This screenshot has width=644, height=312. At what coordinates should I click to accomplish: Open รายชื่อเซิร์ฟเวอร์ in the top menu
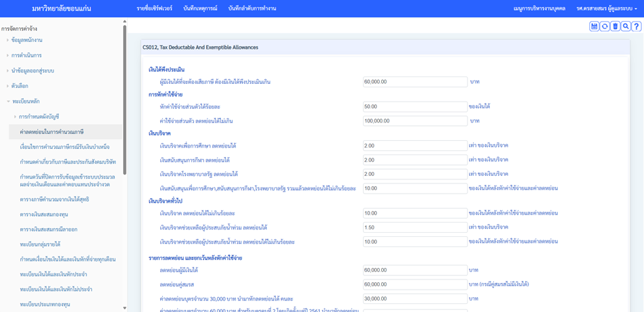point(155,8)
